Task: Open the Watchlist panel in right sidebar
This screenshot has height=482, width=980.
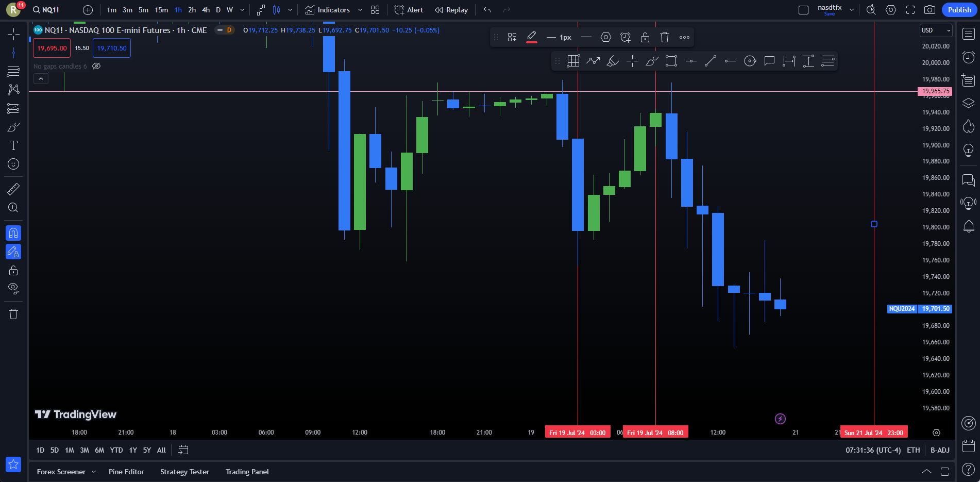Action: click(969, 34)
